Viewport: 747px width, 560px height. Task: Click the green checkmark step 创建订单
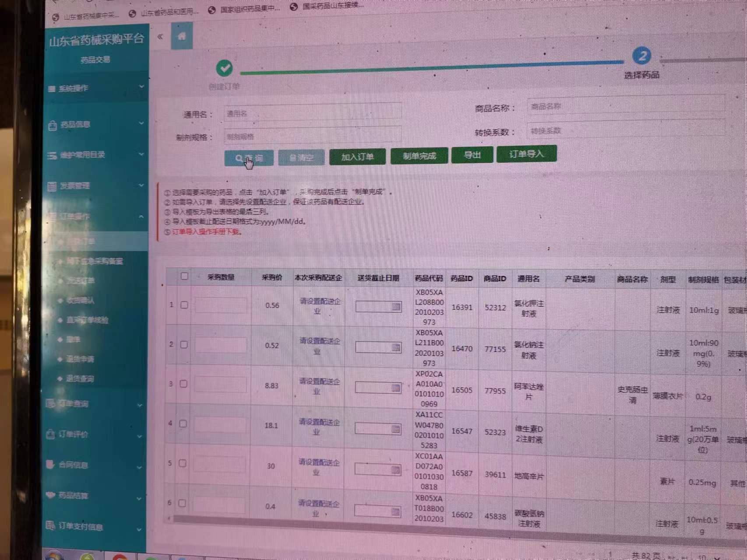(224, 68)
